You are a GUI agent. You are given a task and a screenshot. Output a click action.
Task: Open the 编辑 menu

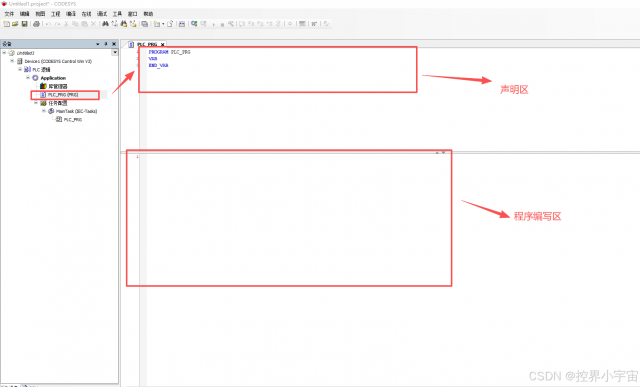point(24,14)
